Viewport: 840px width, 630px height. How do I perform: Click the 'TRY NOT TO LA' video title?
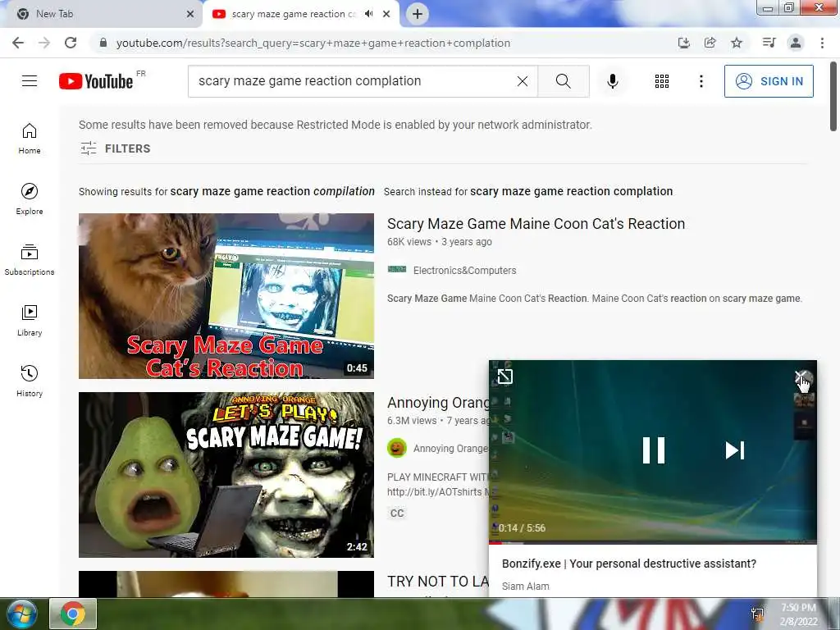pyautogui.click(x=438, y=582)
